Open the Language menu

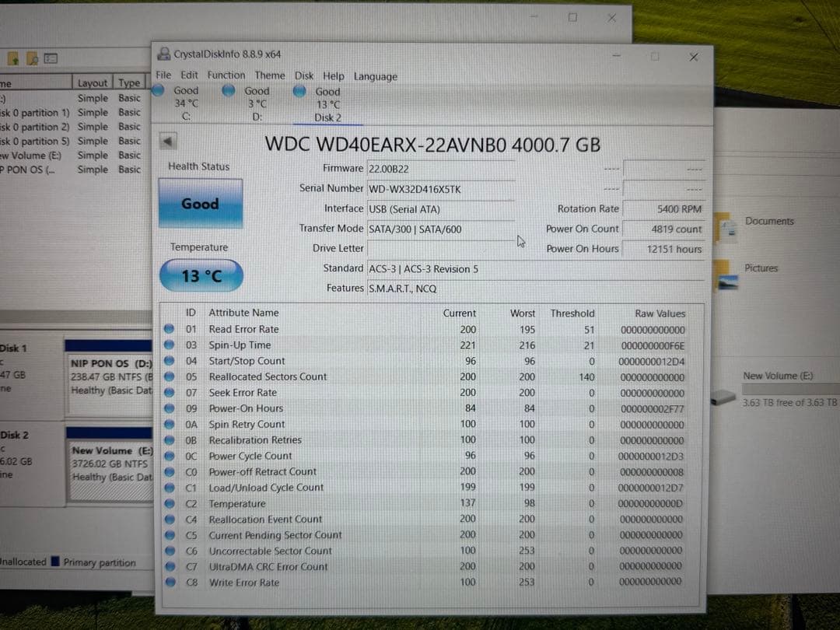click(375, 76)
